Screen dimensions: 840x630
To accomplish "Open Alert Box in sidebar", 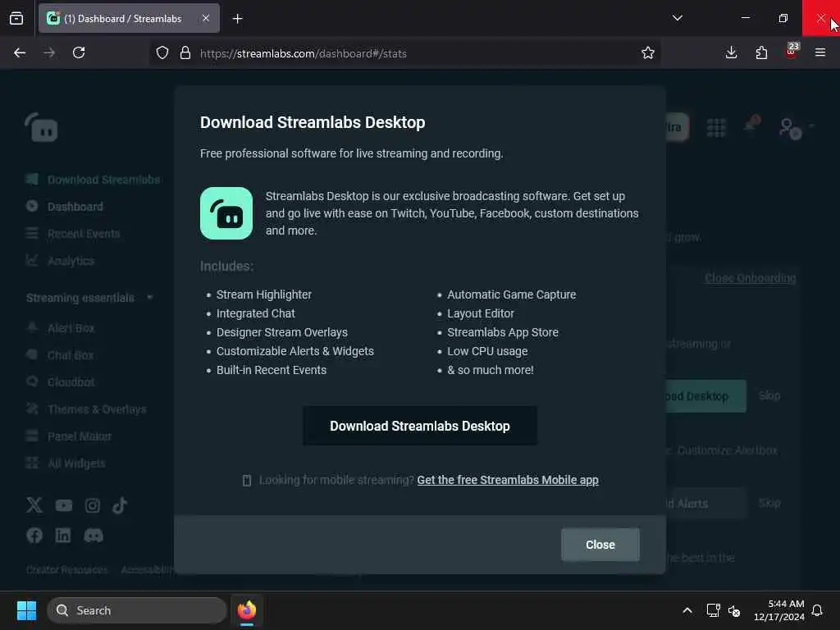I will tap(60, 328).
